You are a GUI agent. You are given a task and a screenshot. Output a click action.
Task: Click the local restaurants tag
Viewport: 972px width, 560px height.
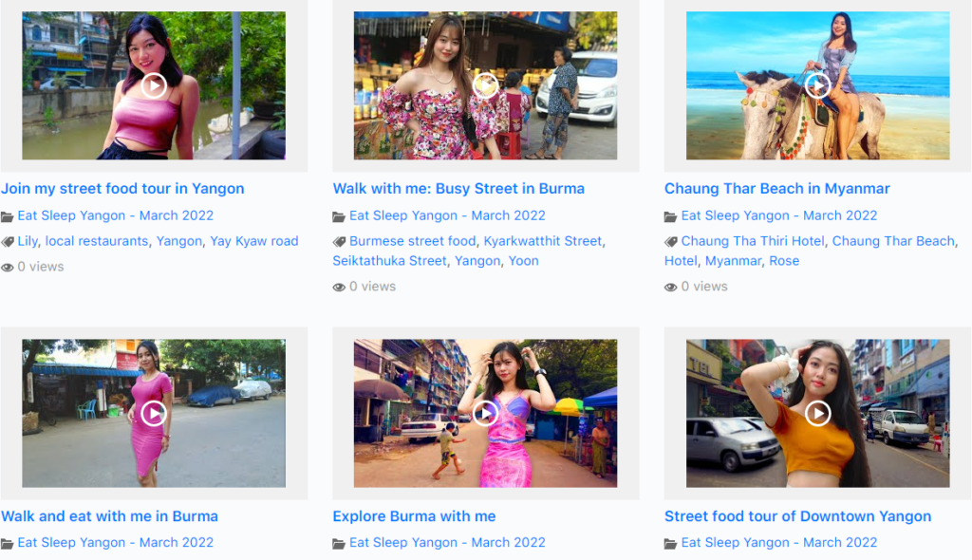pos(97,241)
